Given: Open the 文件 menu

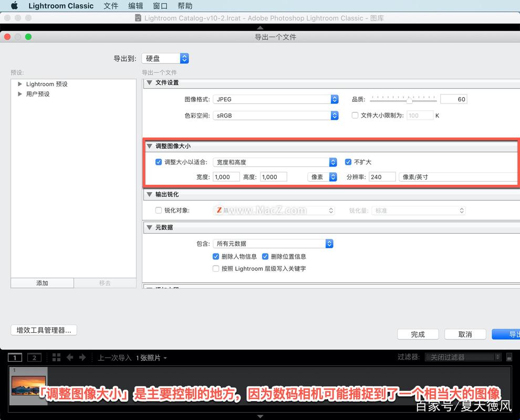Looking at the screenshot, I should pos(111,6).
